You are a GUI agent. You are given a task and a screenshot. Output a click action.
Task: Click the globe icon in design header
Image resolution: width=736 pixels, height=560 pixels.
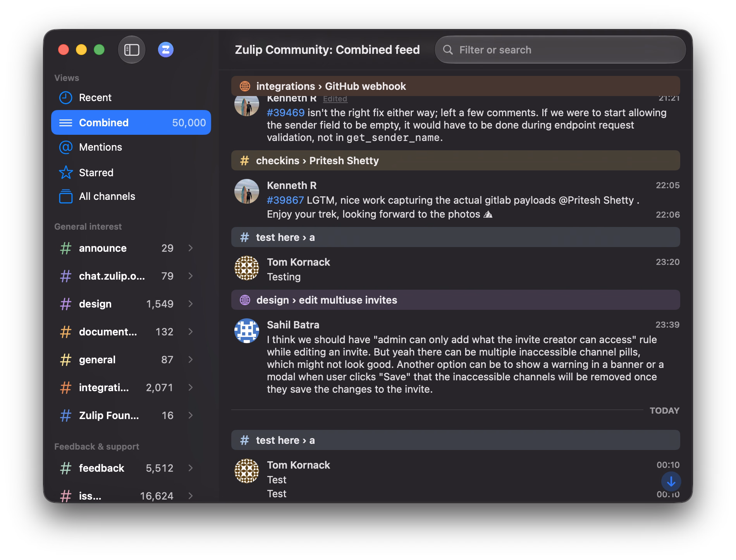click(245, 300)
